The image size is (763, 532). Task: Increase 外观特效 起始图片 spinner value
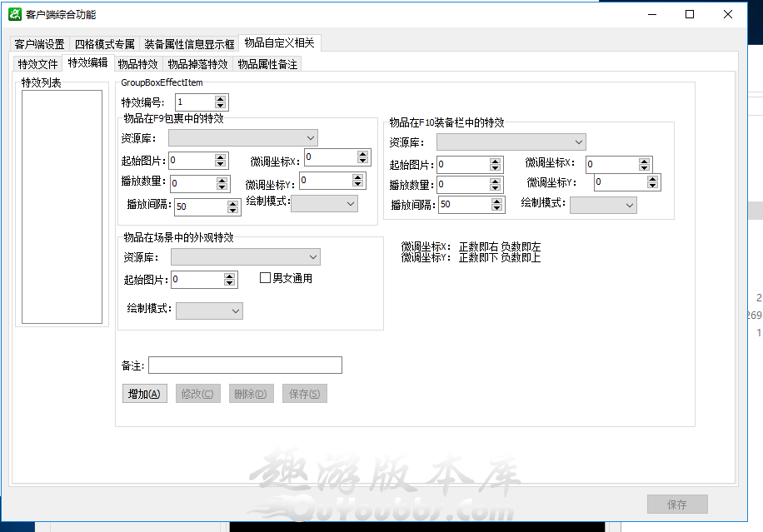[x=229, y=276]
